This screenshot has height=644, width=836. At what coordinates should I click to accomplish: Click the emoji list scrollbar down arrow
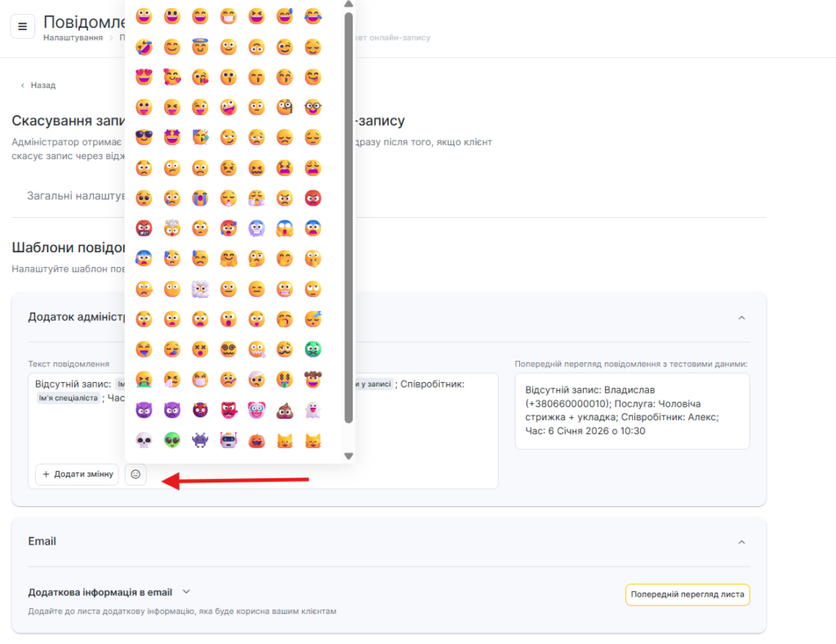click(349, 456)
